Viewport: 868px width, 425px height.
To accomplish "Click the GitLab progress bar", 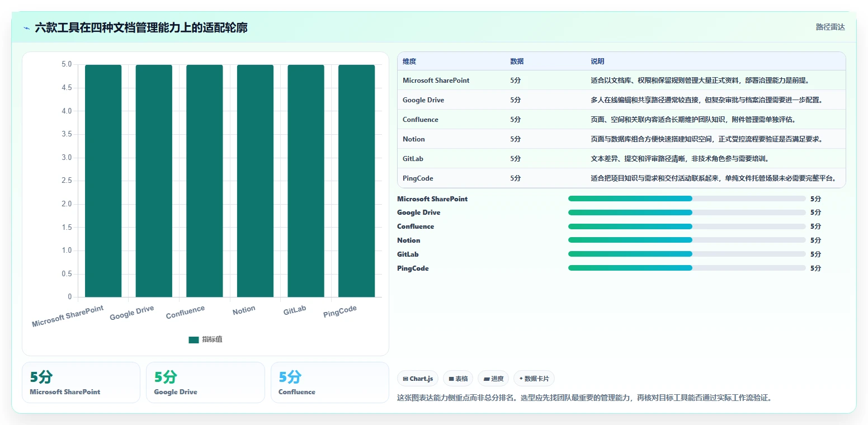I will 687,254.
